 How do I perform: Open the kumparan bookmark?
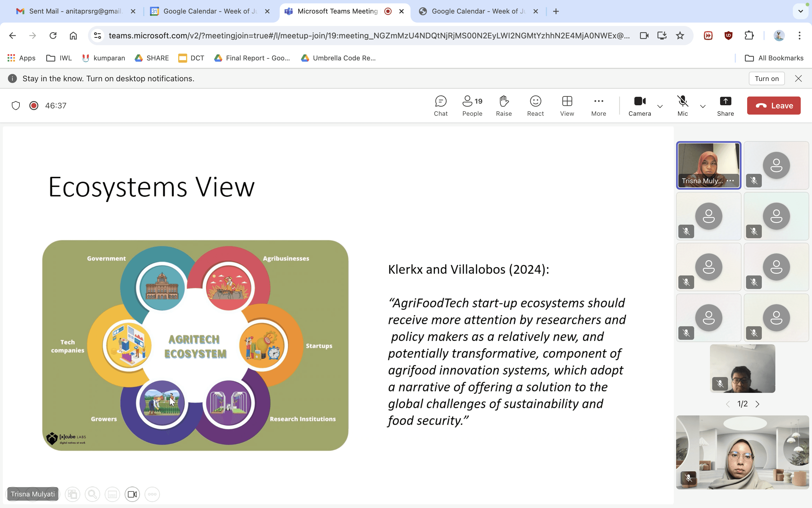coord(103,58)
